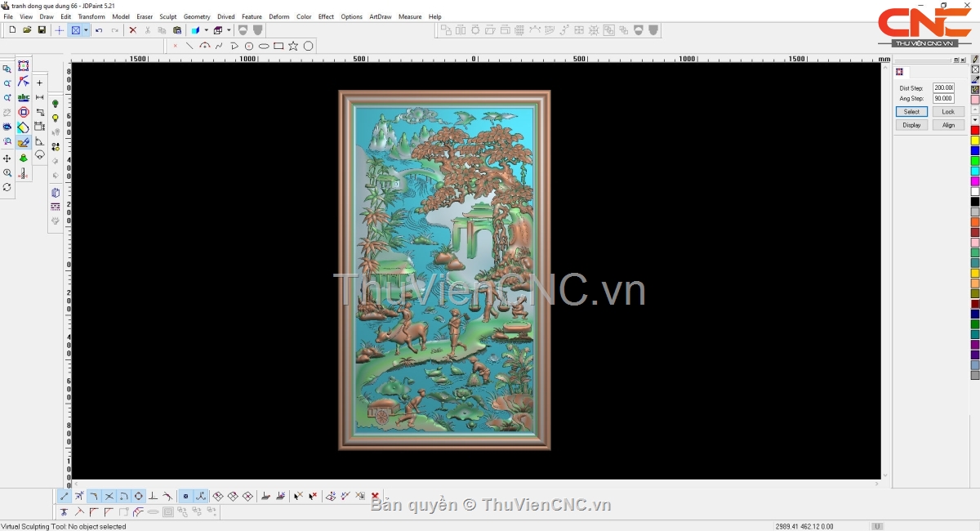
Task: Choose the green 'abc' text tool
Action: pyautogui.click(x=23, y=97)
